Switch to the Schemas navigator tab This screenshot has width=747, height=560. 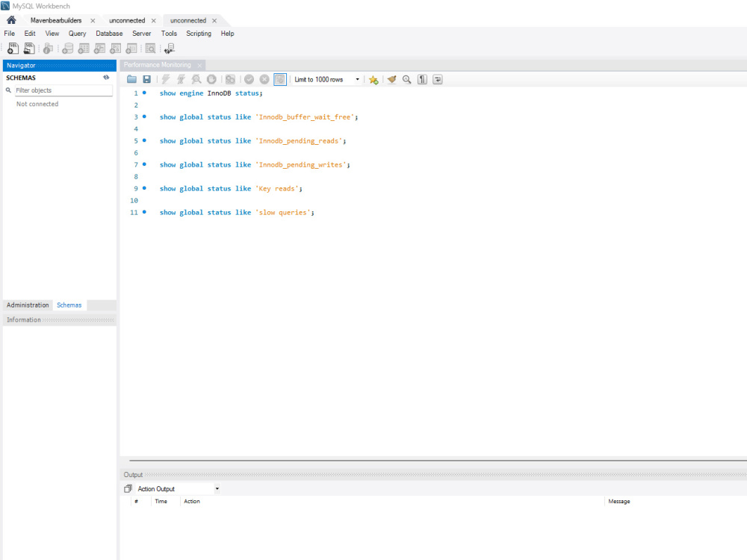[x=69, y=305]
